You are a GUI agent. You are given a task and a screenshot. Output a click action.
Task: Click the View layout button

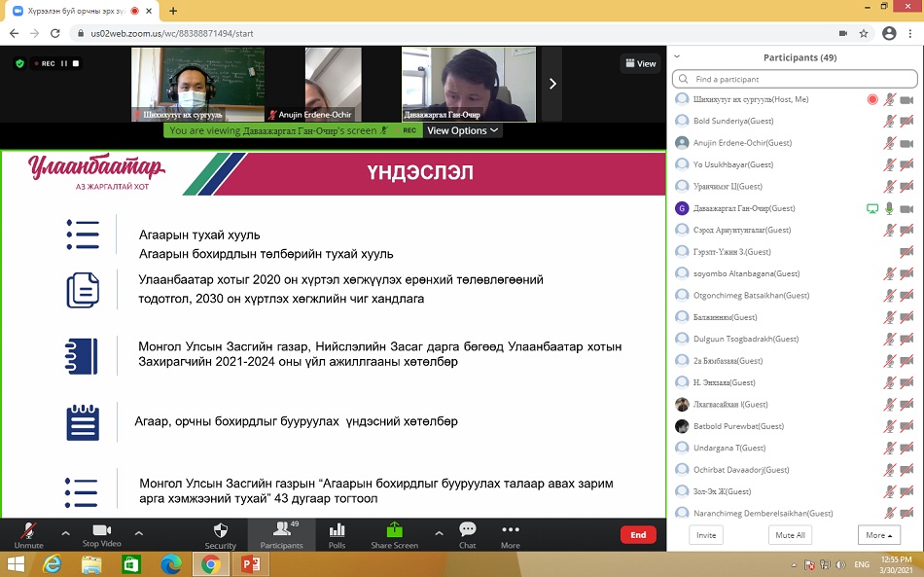tap(639, 63)
